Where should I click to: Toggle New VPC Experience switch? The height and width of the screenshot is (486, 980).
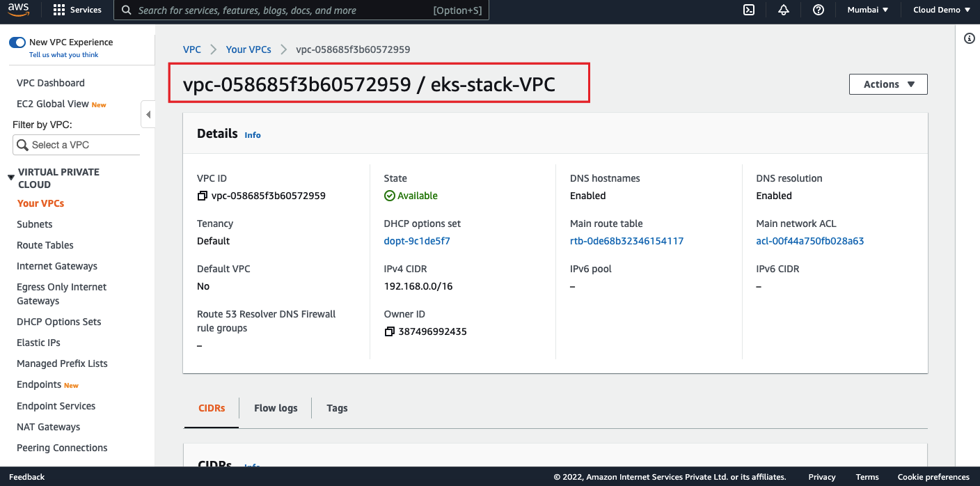point(17,42)
